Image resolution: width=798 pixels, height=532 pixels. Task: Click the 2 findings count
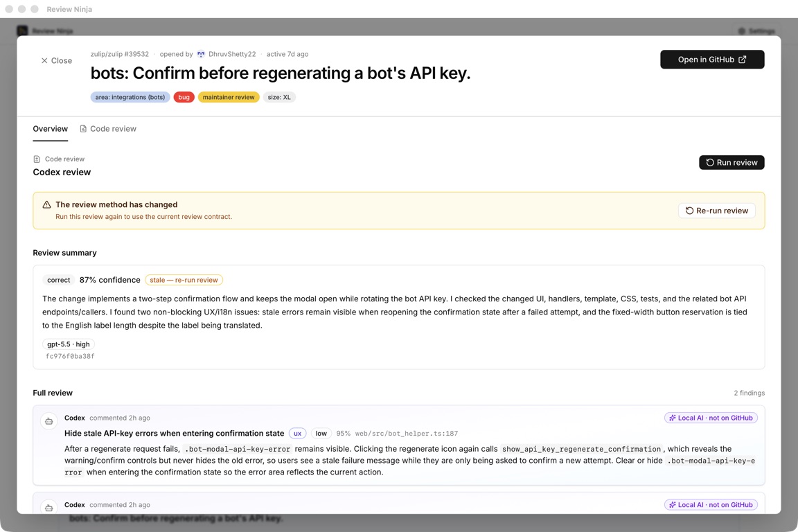tap(749, 393)
